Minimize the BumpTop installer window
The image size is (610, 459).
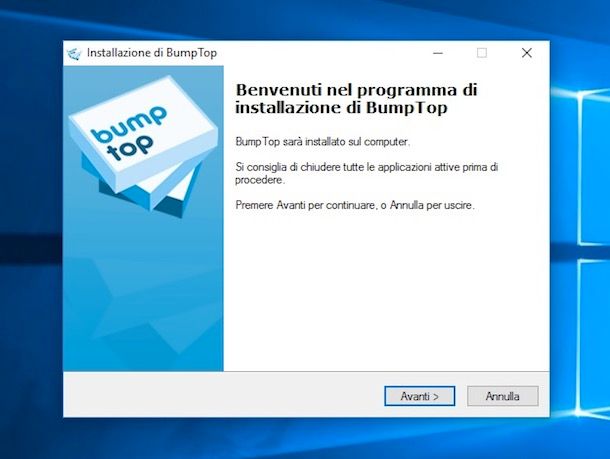point(438,53)
